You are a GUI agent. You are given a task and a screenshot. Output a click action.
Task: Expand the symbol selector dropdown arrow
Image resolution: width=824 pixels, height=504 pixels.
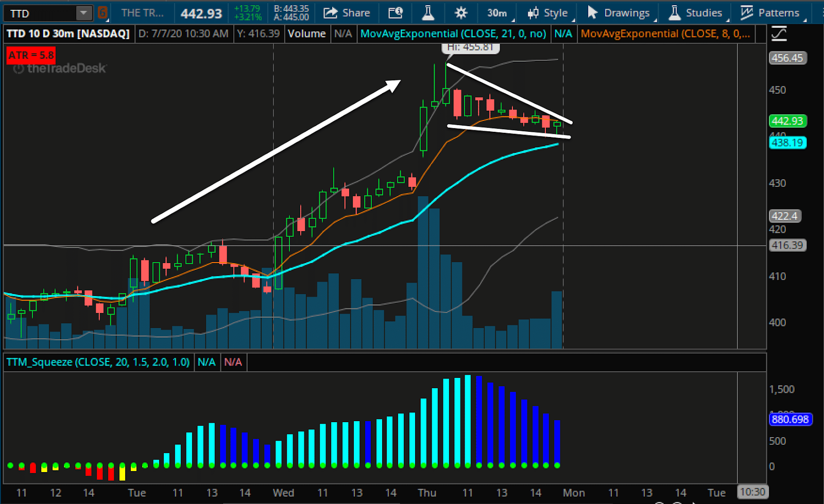(83, 13)
